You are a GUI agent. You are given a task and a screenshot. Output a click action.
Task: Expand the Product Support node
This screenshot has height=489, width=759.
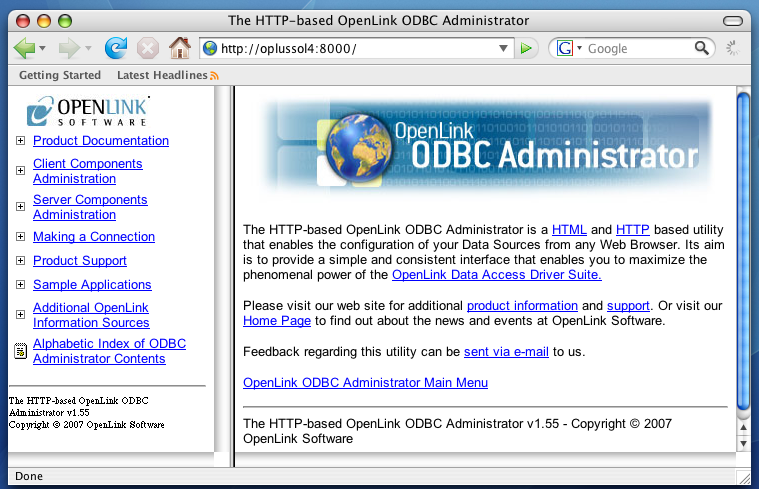tap(20, 260)
